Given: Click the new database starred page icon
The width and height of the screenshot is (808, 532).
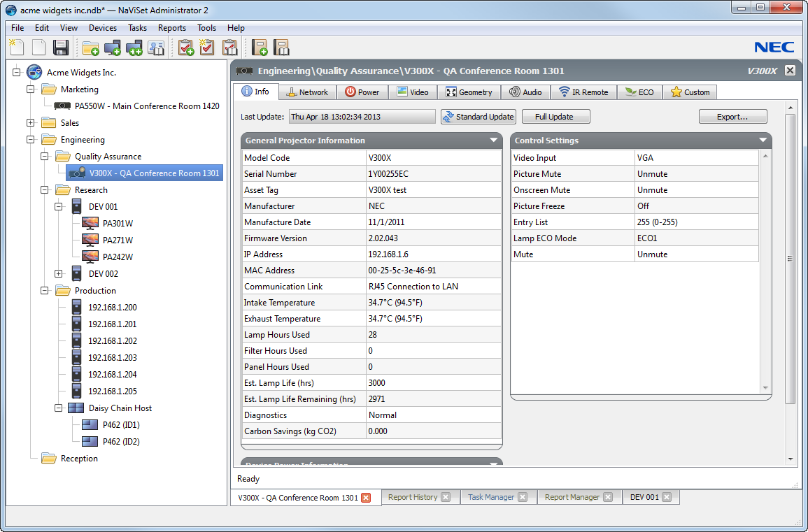Looking at the screenshot, I should (x=16, y=48).
